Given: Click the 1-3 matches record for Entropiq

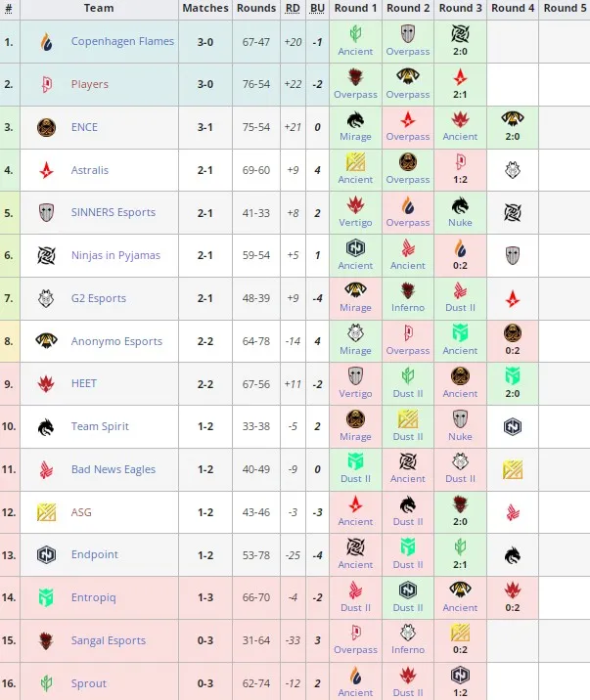Looking at the screenshot, I should (205, 597).
